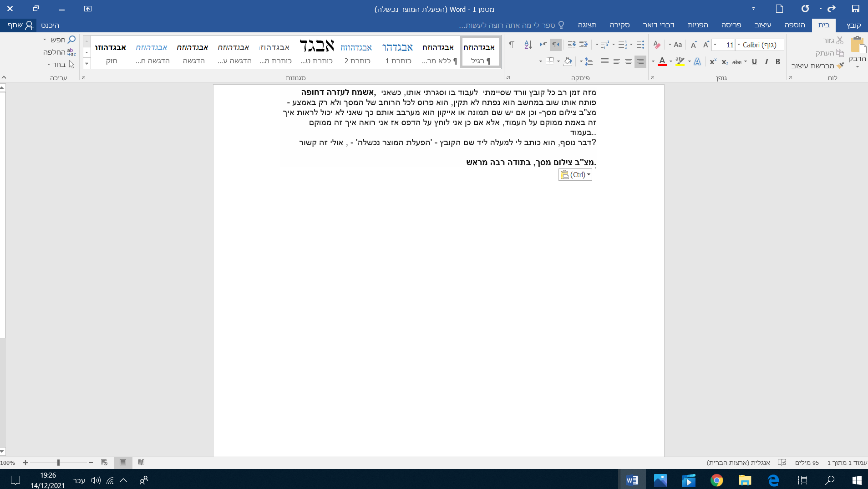Image resolution: width=868 pixels, height=489 pixels.
Task: Clear all formatting with the eraser icon
Action: (657, 45)
